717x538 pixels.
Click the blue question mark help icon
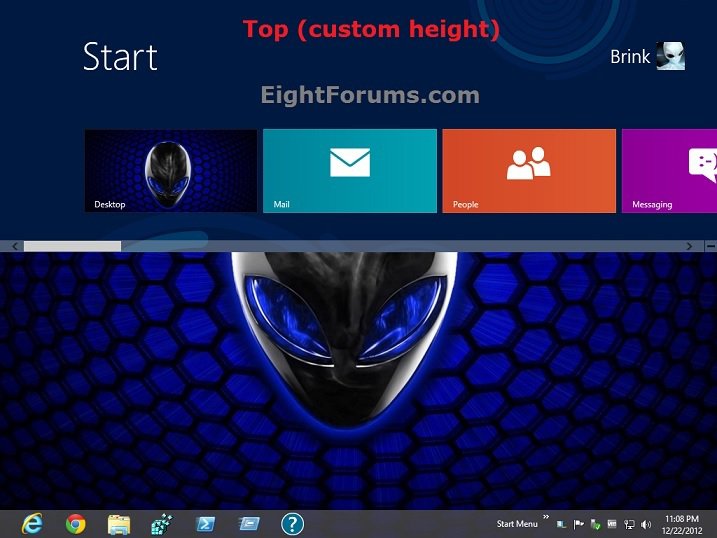click(x=292, y=524)
